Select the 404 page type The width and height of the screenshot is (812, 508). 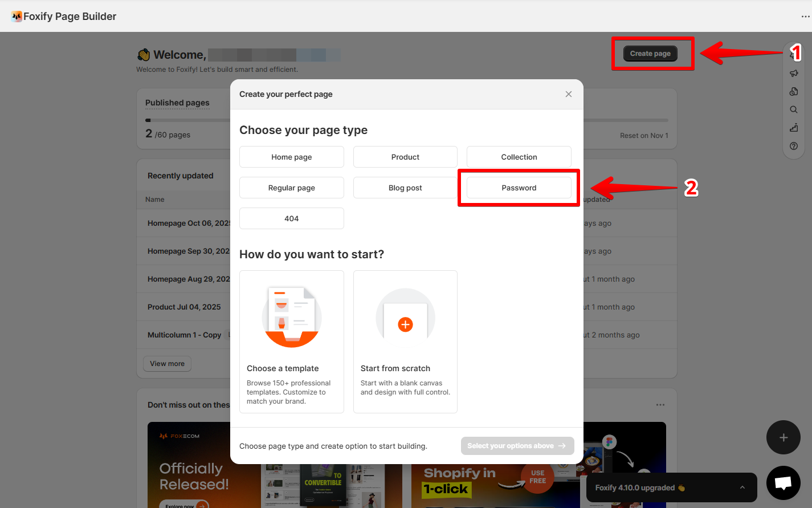(x=292, y=218)
